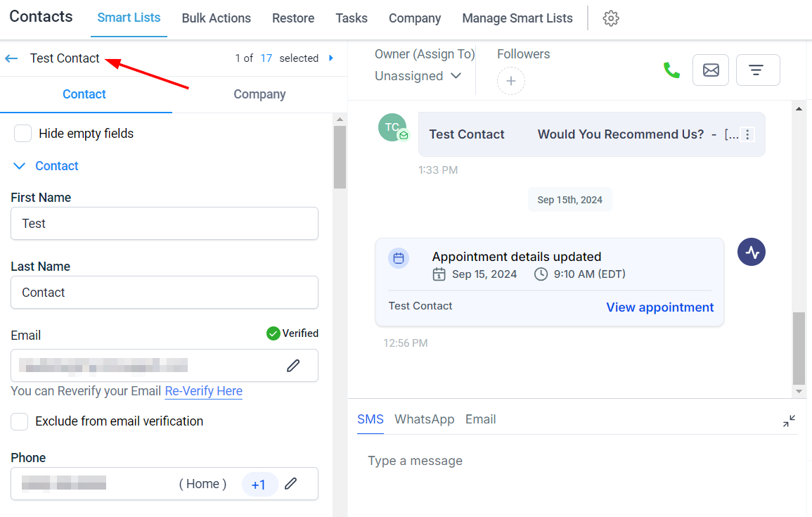
Task: Edit the email using pencil icon
Action: [x=293, y=365]
